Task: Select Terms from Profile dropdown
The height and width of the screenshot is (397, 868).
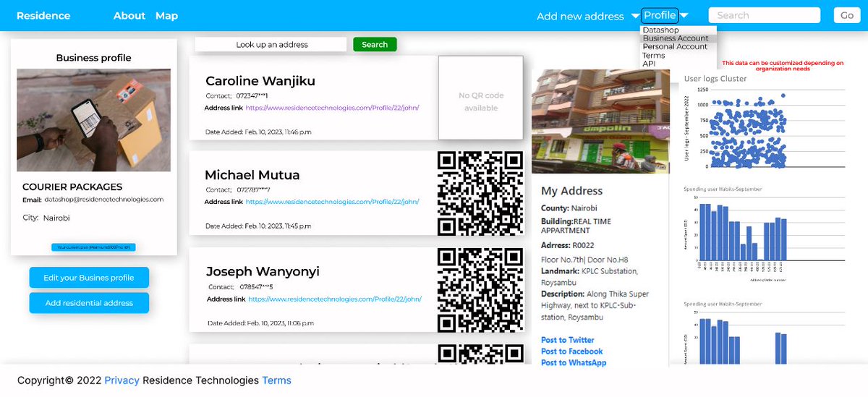Action: point(654,55)
